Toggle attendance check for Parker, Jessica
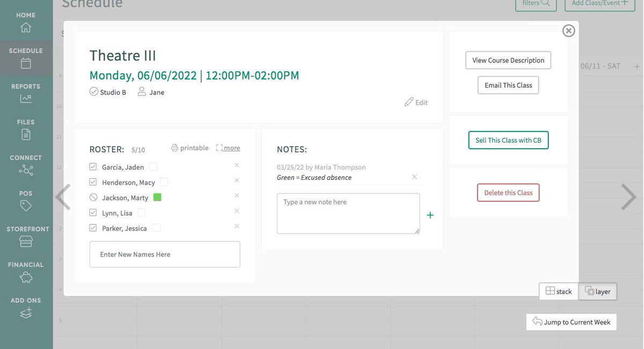The image size is (644, 349). (93, 228)
